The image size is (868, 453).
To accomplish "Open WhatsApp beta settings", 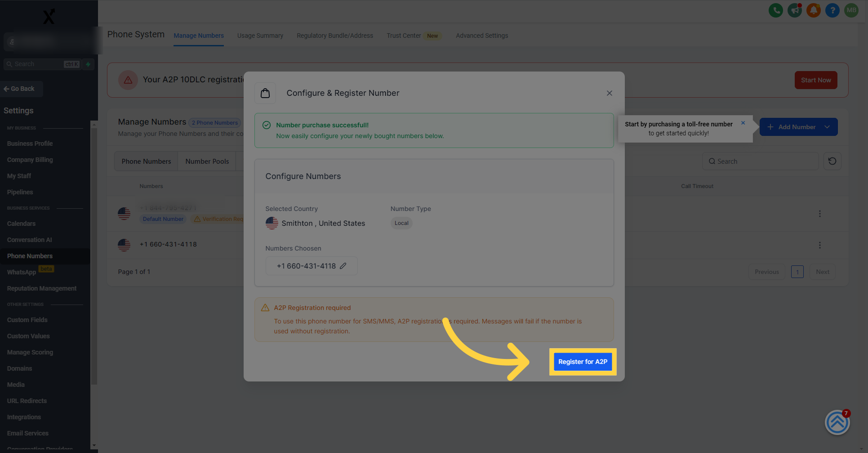I will [22, 272].
